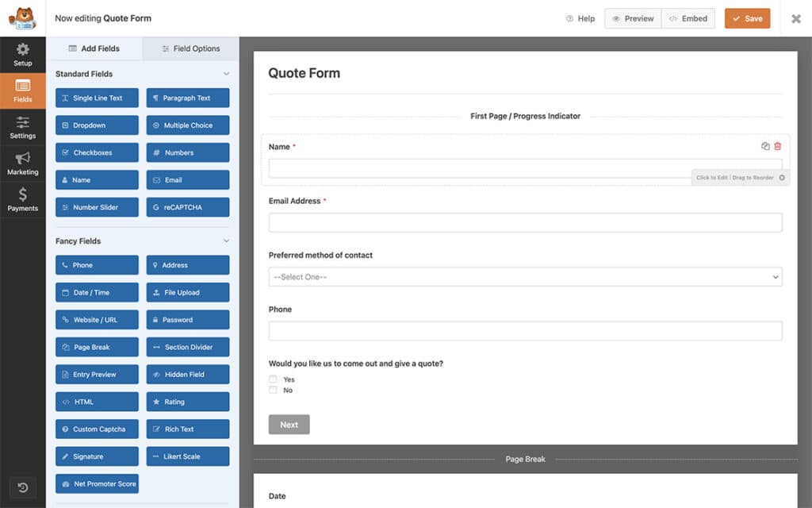Open the revisions history icon

click(23, 487)
